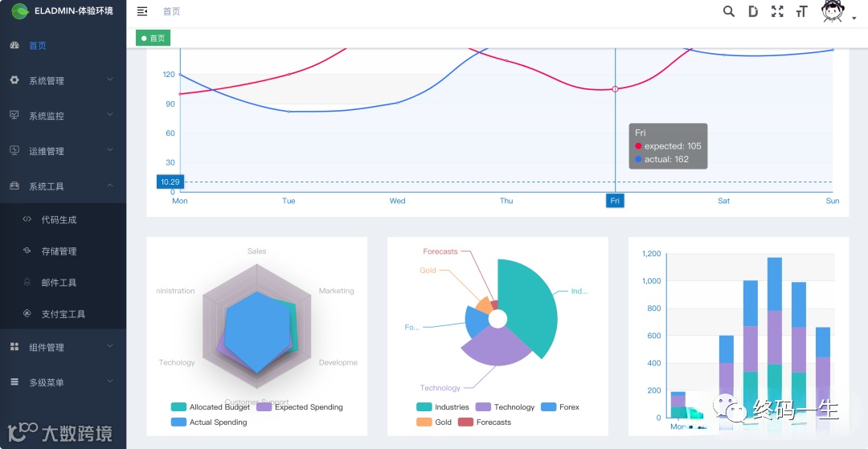Toggle fullscreen mode icon
The image size is (868, 449).
coord(777,11)
